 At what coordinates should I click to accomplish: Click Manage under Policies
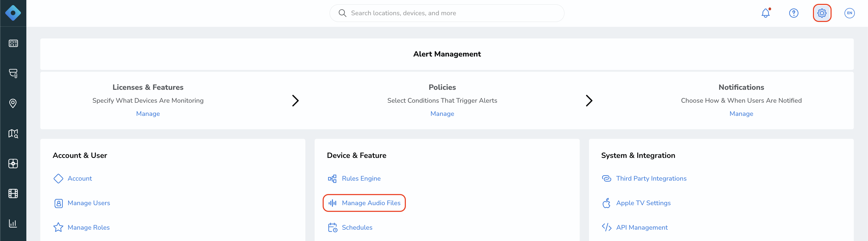(442, 114)
